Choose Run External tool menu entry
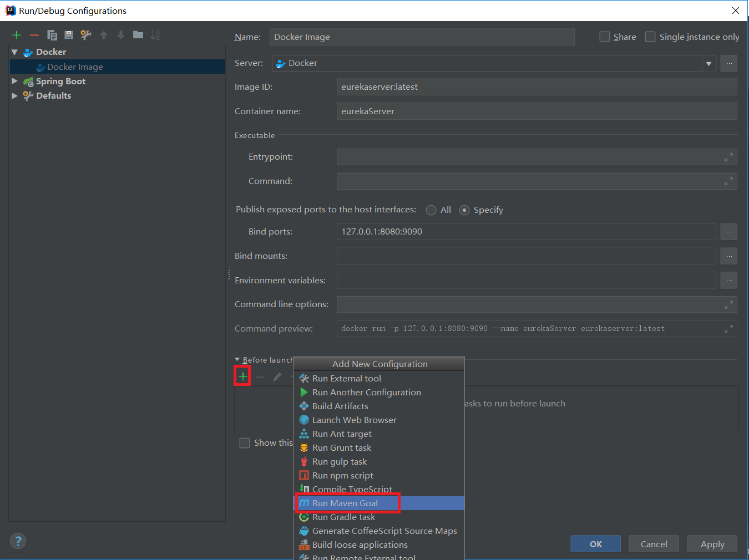Viewport: 749px width, 560px height. coord(379,378)
